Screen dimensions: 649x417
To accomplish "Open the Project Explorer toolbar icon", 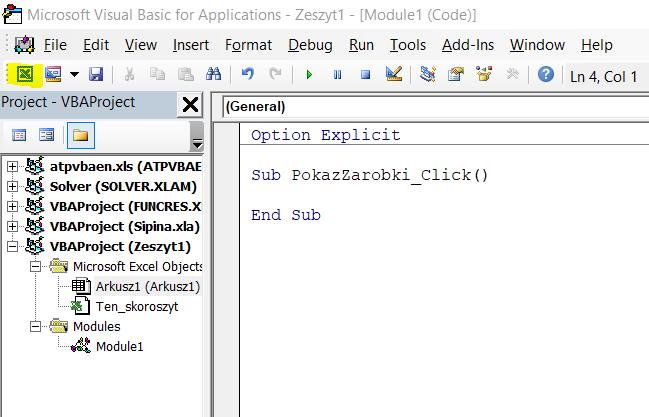I will [428, 75].
